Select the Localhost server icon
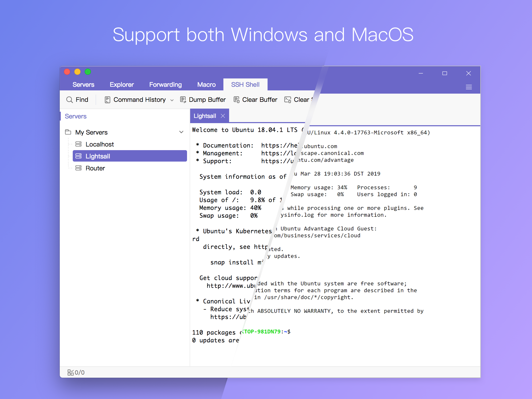The image size is (532, 399). (x=78, y=144)
